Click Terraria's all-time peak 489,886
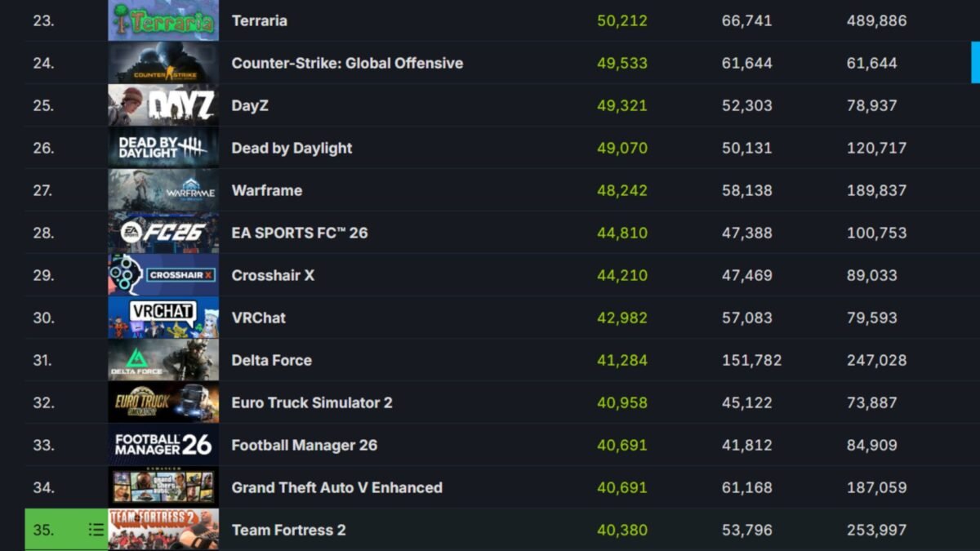The image size is (980, 551). click(877, 20)
